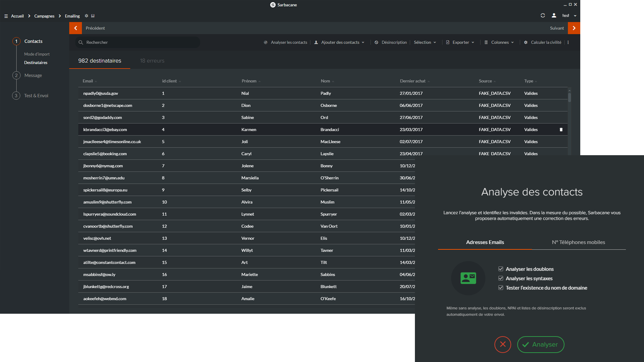Click the red cancel X button
The image size is (644, 362).
(502, 344)
